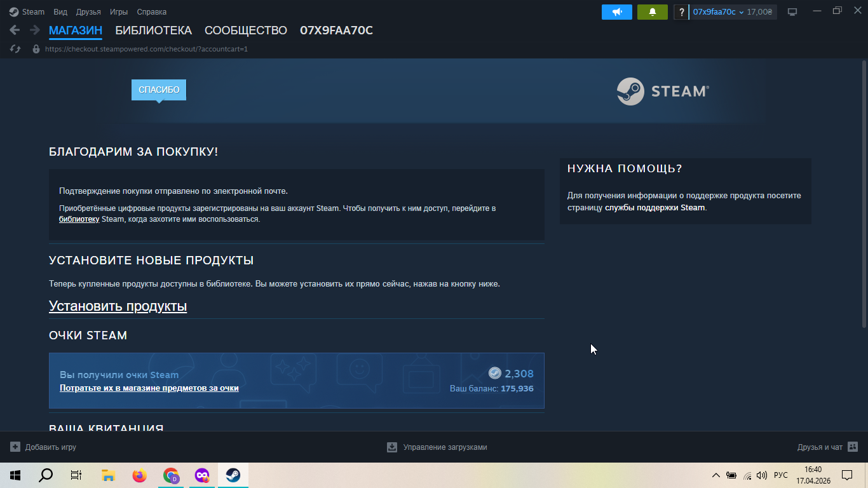Click the checkout URL address bar
The height and width of the screenshot is (488, 868).
pyautogui.click(x=146, y=49)
